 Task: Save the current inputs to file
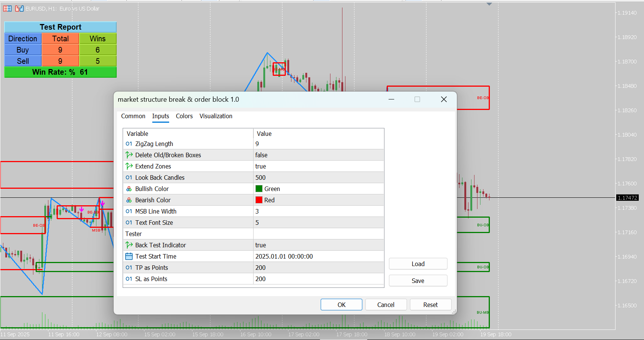coord(418,281)
